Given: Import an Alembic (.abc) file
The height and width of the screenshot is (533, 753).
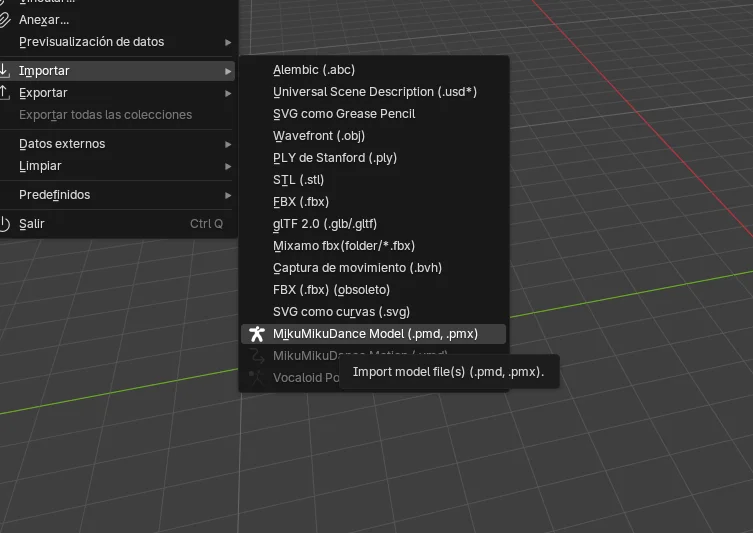Looking at the screenshot, I should click(x=374, y=70).
